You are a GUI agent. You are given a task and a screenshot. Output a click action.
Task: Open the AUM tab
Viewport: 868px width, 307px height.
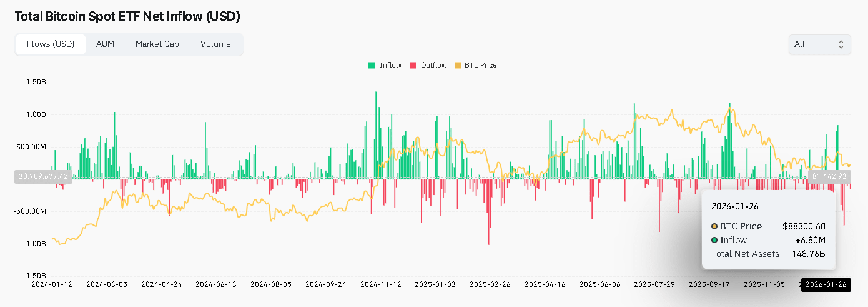[x=105, y=44]
